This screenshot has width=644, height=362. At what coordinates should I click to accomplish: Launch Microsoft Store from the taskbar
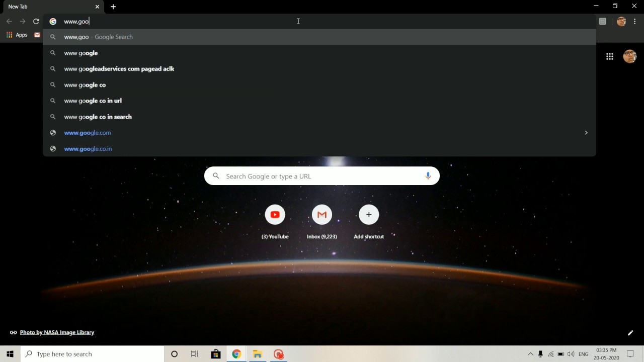click(215, 354)
